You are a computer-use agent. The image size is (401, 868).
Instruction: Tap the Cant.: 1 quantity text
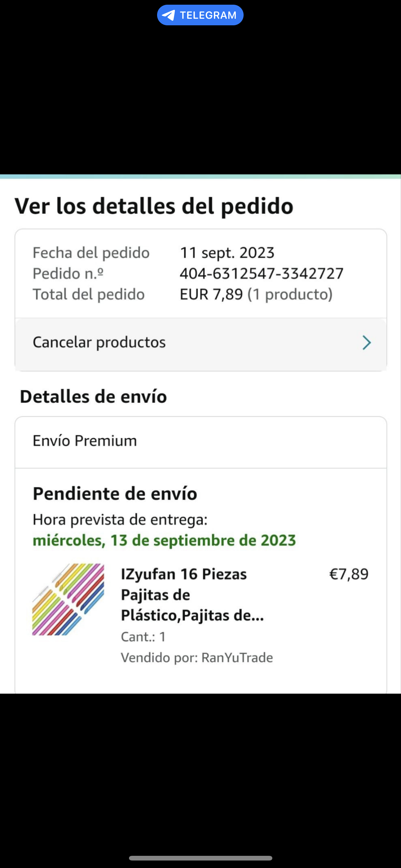coord(143,637)
